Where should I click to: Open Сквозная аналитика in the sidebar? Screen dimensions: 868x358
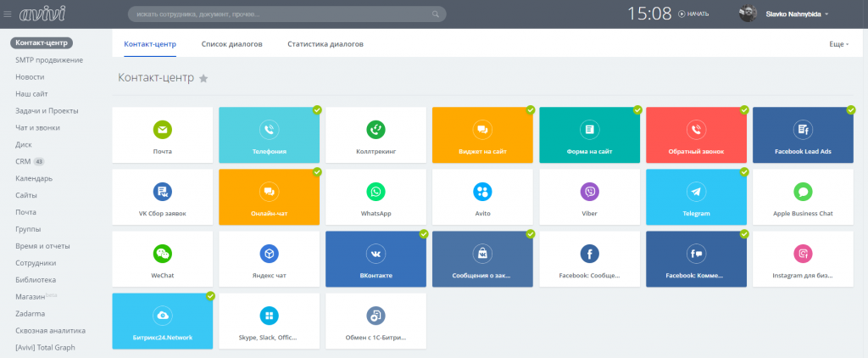point(50,330)
